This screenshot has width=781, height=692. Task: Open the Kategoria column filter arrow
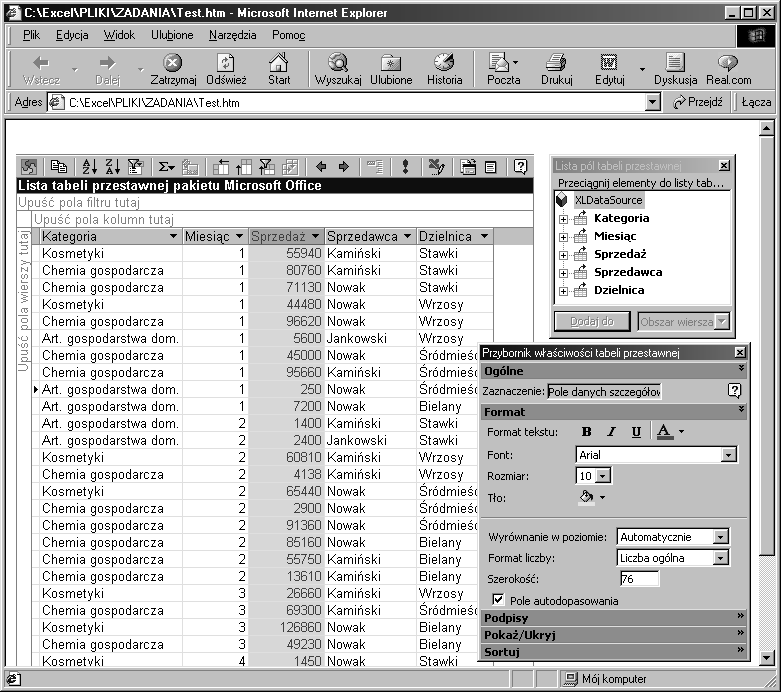[x=173, y=236]
